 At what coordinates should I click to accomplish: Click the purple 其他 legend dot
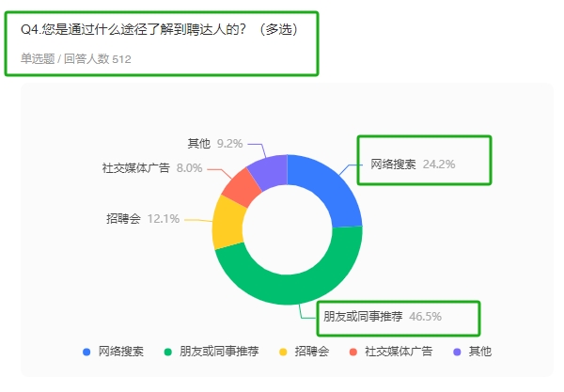pyautogui.click(x=458, y=352)
